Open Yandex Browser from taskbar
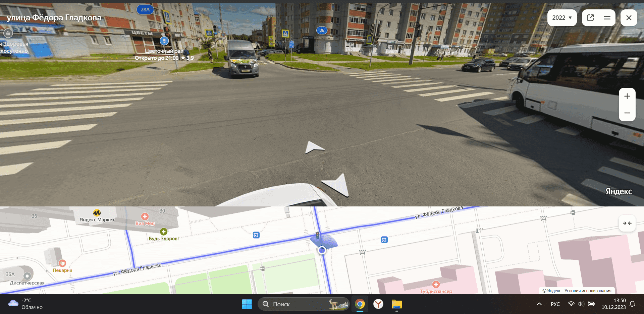644x314 pixels. coord(378,304)
